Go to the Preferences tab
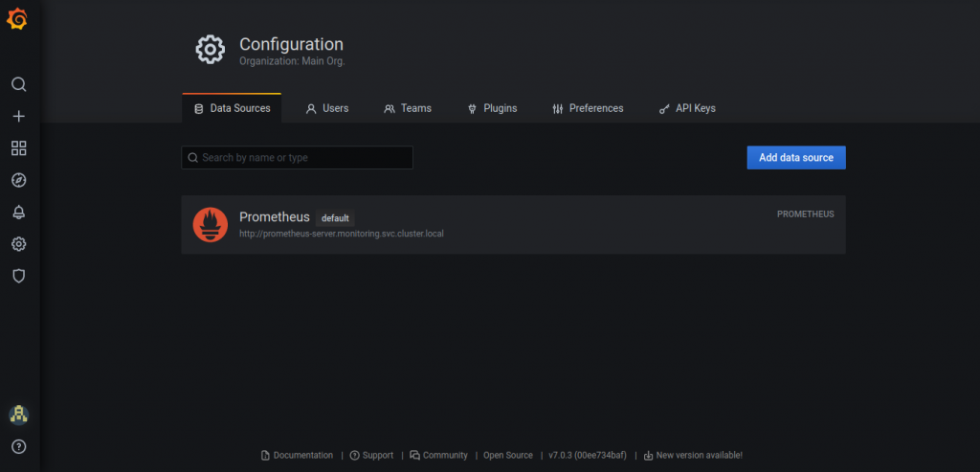Viewport: 980px width, 472px height. [x=587, y=108]
